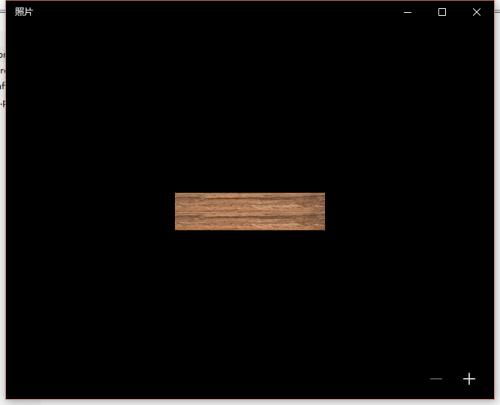Maximize the 照片 window
500x405 pixels.
(442, 12)
